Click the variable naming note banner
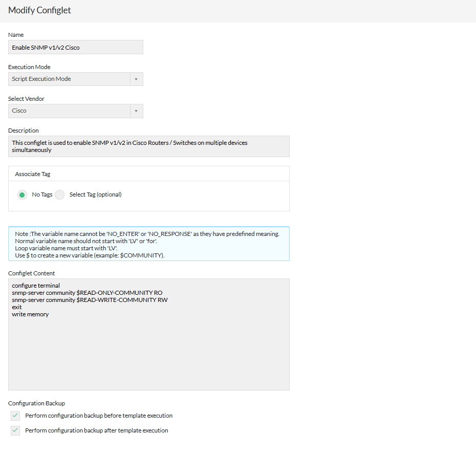The height and width of the screenshot is (455, 476). (x=148, y=244)
